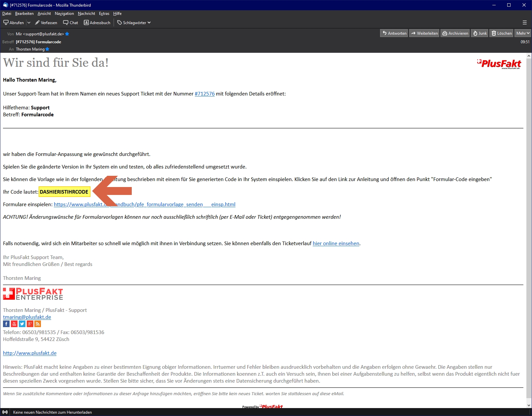Click the message body scrollbar down arrow
Viewport: 532px width, 416px height.
[529, 405]
